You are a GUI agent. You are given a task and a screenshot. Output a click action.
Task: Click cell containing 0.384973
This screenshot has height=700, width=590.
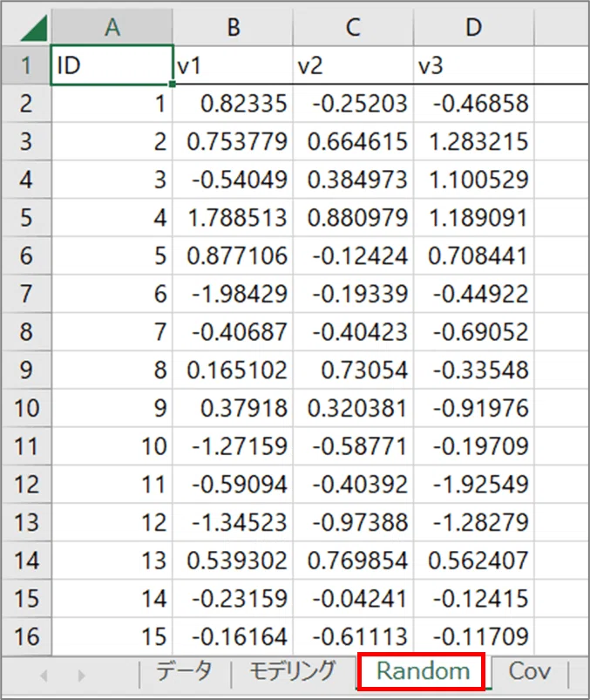tap(354, 180)
